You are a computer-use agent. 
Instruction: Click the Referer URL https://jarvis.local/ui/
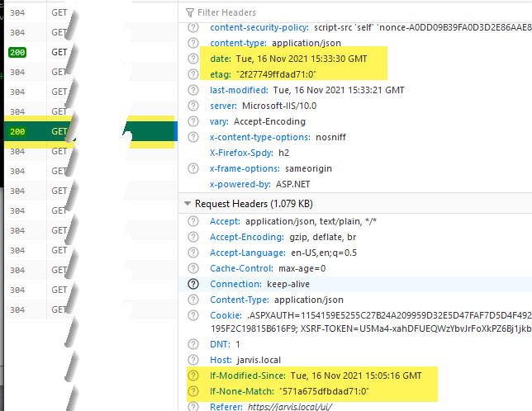pyautogui.click(x=290, y=407)
